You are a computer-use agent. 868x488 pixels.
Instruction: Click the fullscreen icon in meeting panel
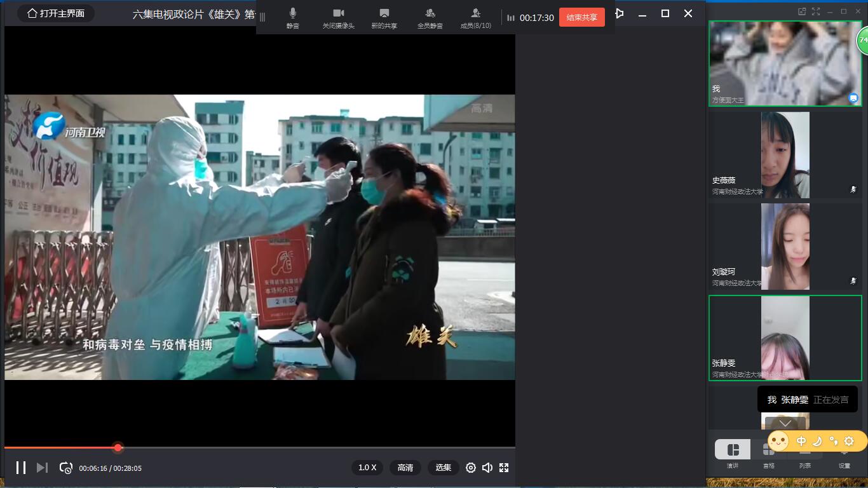[816, 11]
